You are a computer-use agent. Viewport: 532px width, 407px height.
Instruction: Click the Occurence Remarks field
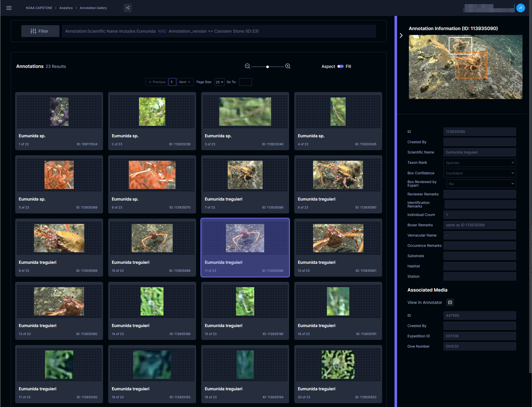click(480, 246)
